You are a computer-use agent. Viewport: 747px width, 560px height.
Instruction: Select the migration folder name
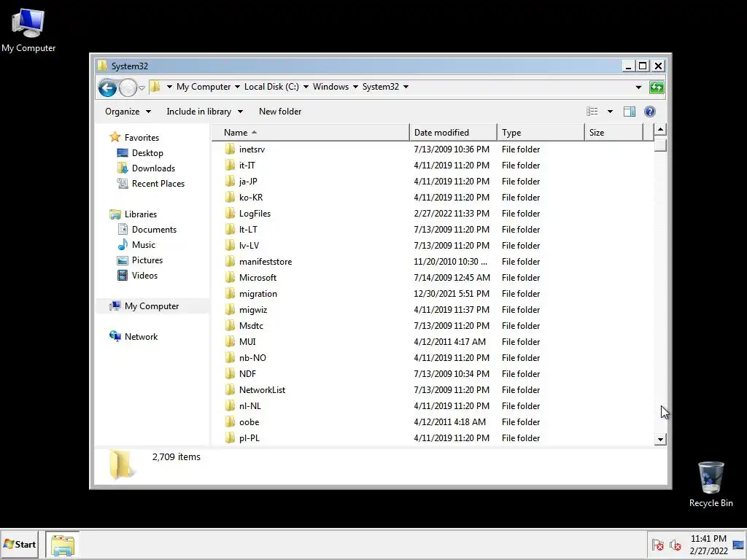(258, 294)
